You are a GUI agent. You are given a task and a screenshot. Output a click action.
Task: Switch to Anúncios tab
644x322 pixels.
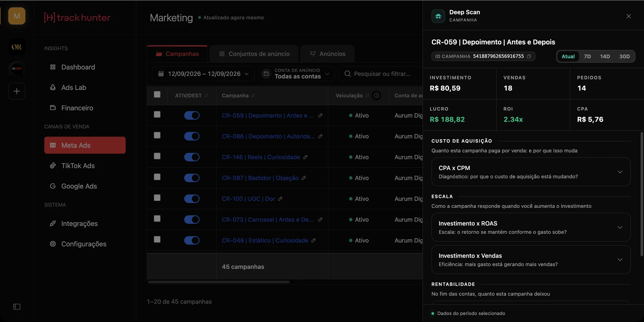coord(327,54)
